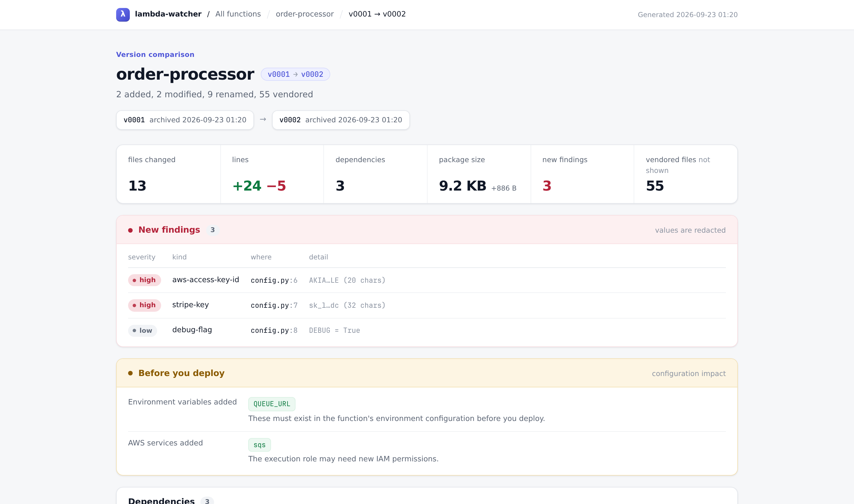Image resolution: width=854 pixels, height=504 pixels.
Task: Click DEBUG = True detail text
Action: click(x=334, y=331)
